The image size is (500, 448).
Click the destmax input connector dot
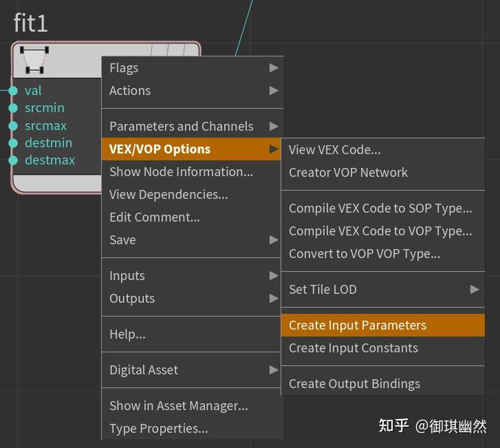point(13,160)
